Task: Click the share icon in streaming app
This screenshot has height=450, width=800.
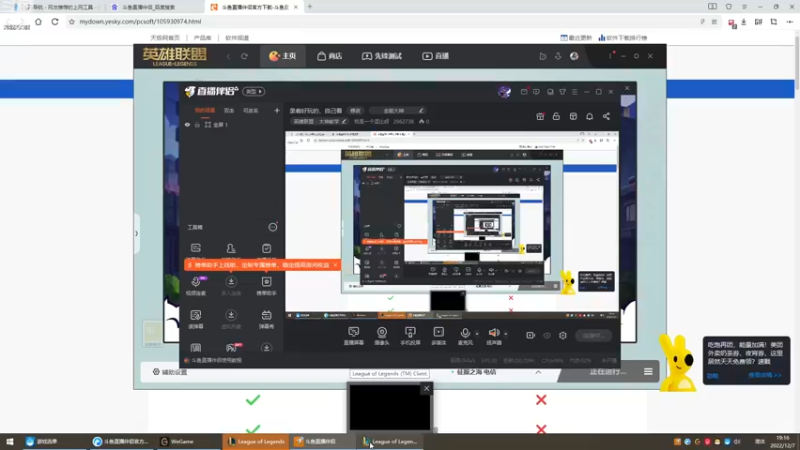Action: point(606,116)
